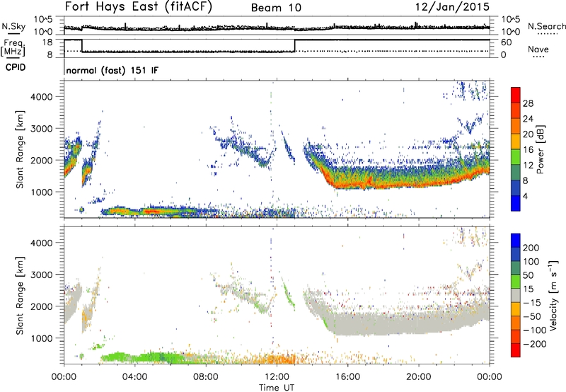Click the frequency step trace panel
This screenshot has width=566, height=392.
click(x=277, y=48)
